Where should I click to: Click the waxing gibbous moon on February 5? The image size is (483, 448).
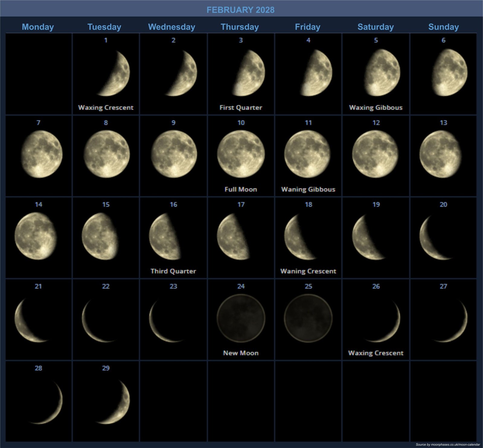[382, 73]
